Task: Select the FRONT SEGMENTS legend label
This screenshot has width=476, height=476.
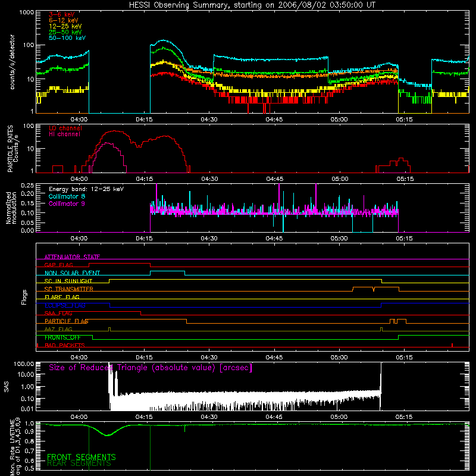Action: (82, 457)
